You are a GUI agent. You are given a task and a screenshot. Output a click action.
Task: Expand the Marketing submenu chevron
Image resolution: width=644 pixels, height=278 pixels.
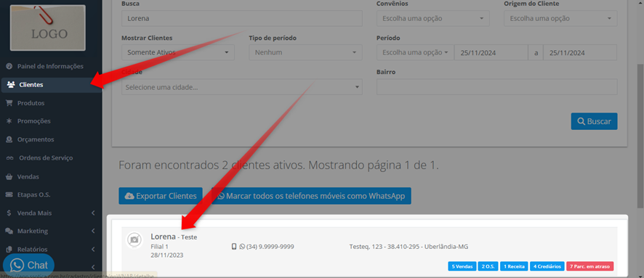click(93, 231)
